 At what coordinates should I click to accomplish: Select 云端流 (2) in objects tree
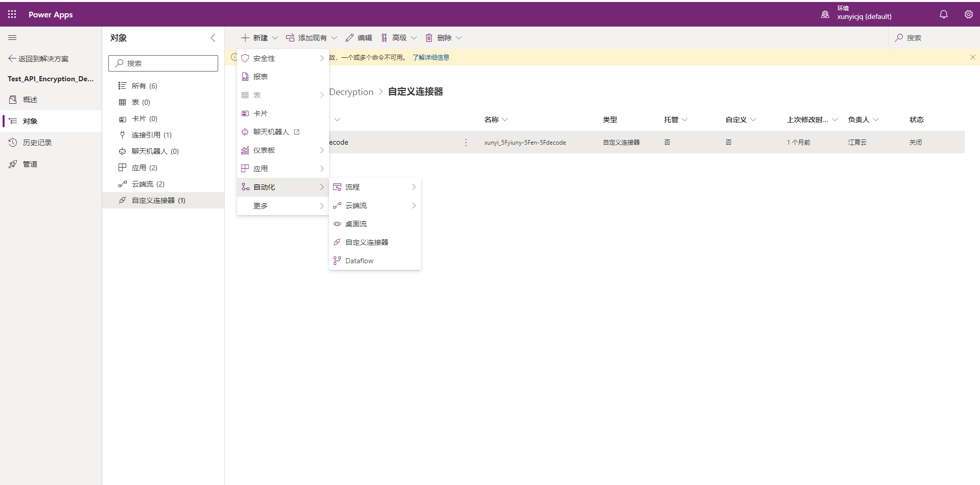[x=148, y=184]
